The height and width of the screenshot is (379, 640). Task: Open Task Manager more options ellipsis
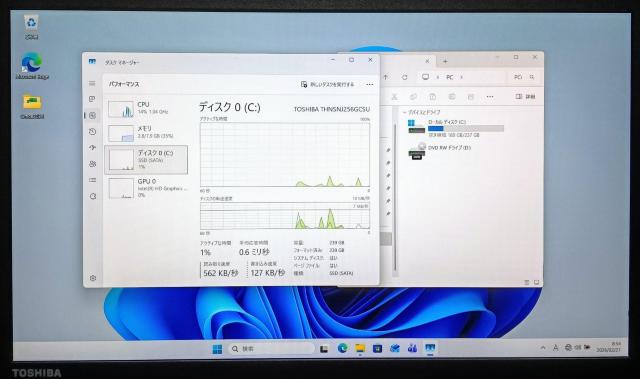pyautogui.click(x=369, y=84)
